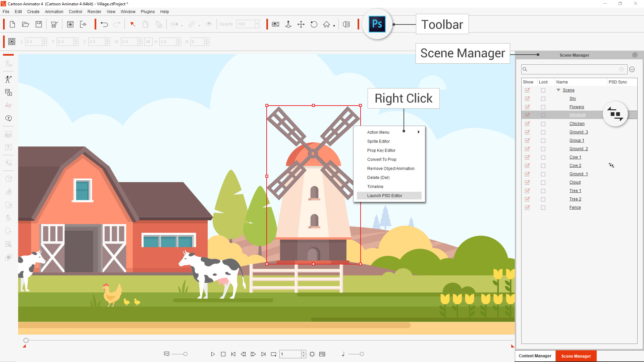This screenshot has width=644, height=362.
Task: Toggle Show checkbox for Chicken layer
Action: (x=527, y=124)
